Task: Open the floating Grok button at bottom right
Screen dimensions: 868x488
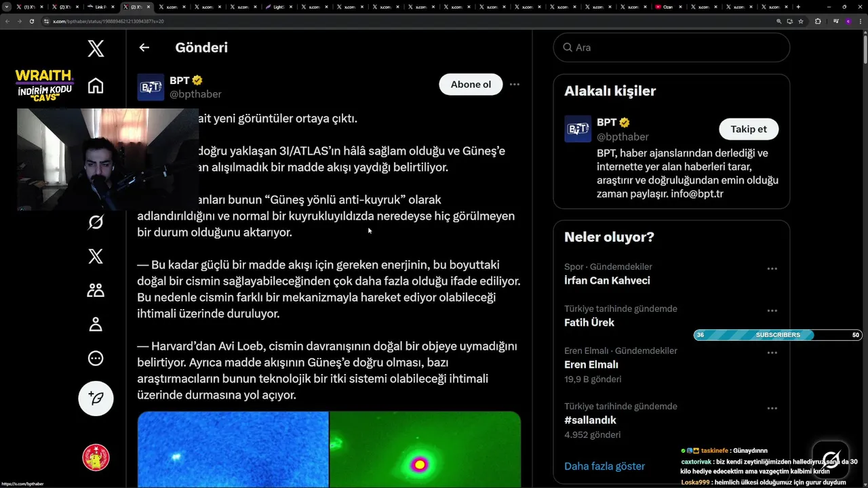Action: pyautogui.click(x=831, y=459)
